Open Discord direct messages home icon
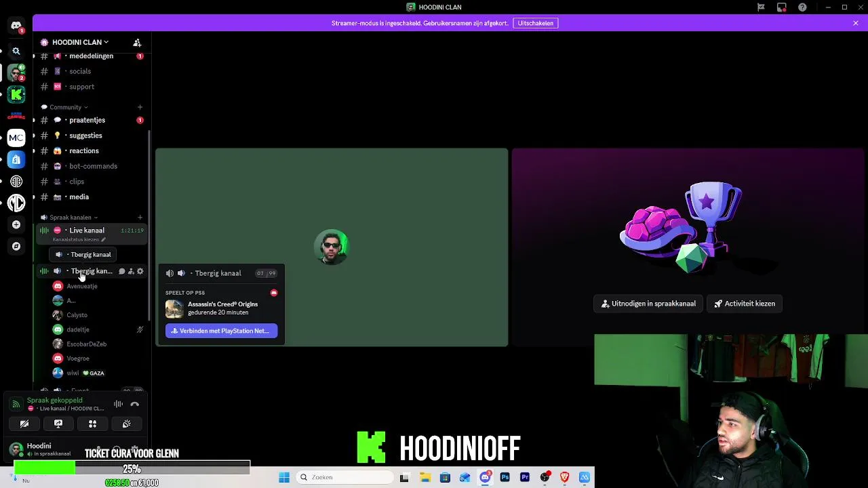Screen dimensions: 868x488 (x=16, y=26)
